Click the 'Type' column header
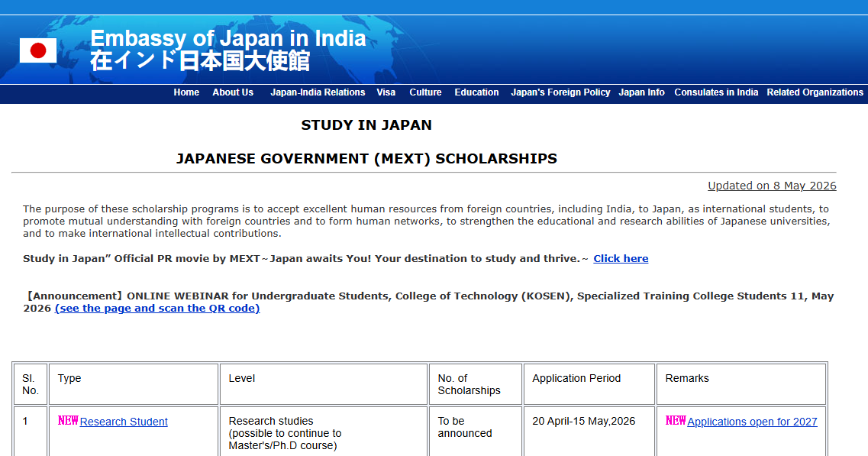 (x=134, y=384)
